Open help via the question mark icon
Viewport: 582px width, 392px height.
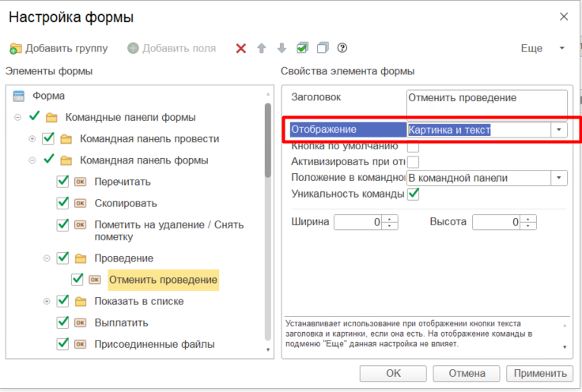[342, 48]
